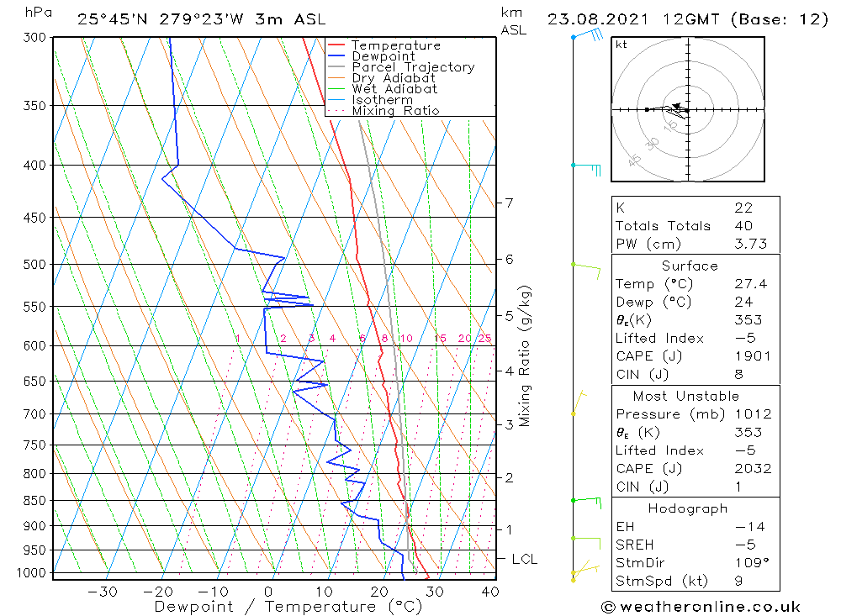Click the gray Parcel Trajectory legend line sample
The image size is (841, 616).
[x=336, y=66]
